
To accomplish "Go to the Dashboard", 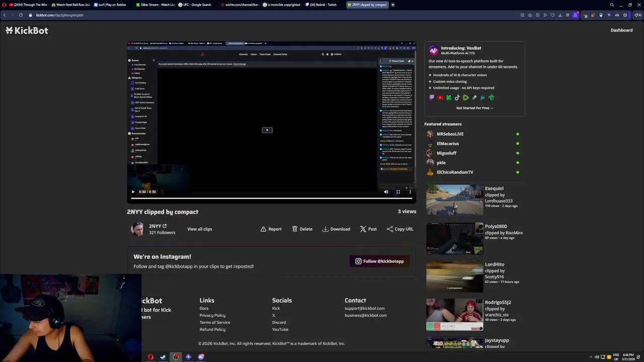I will [x=621, y=30].
